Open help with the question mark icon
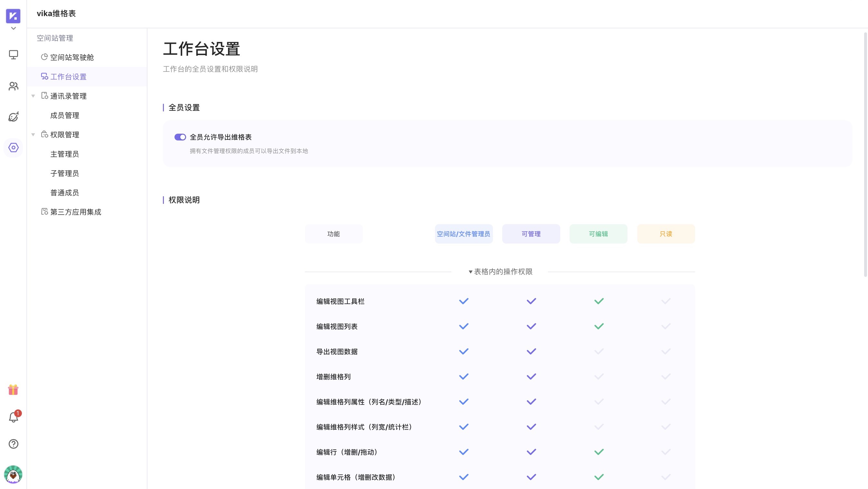 coord(13,444)
